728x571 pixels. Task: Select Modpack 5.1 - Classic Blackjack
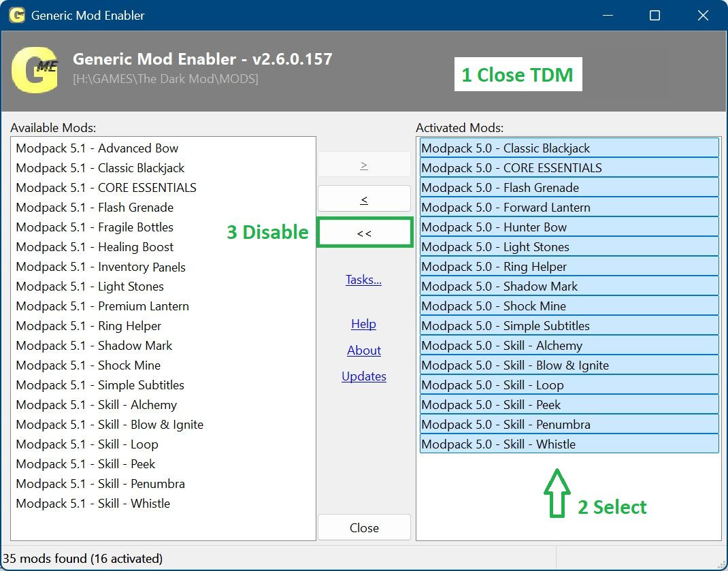tap(163, 167)
